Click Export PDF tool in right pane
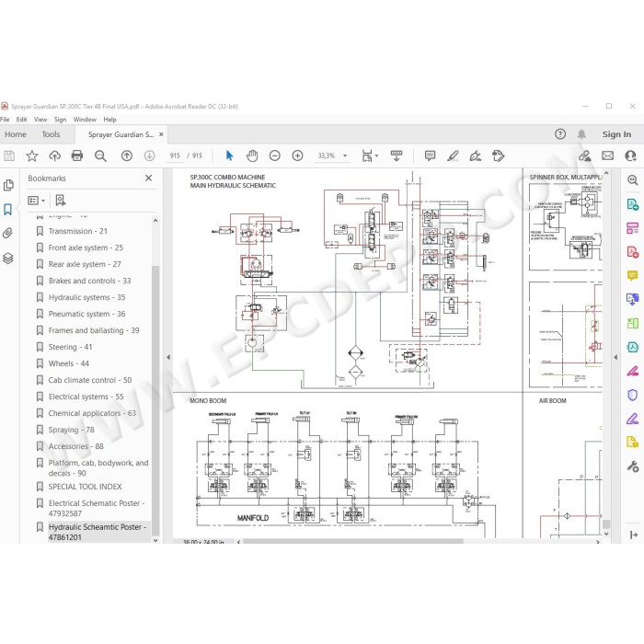 633,204
